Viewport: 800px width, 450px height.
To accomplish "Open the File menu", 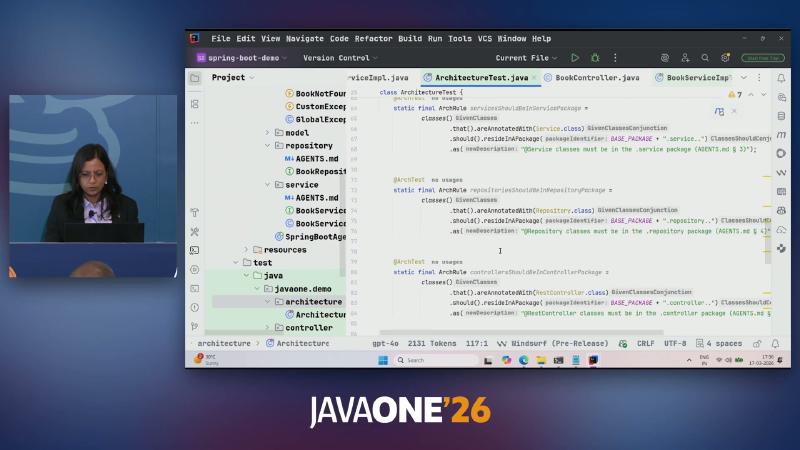I will pyautogui.click(x=220, y=39).
